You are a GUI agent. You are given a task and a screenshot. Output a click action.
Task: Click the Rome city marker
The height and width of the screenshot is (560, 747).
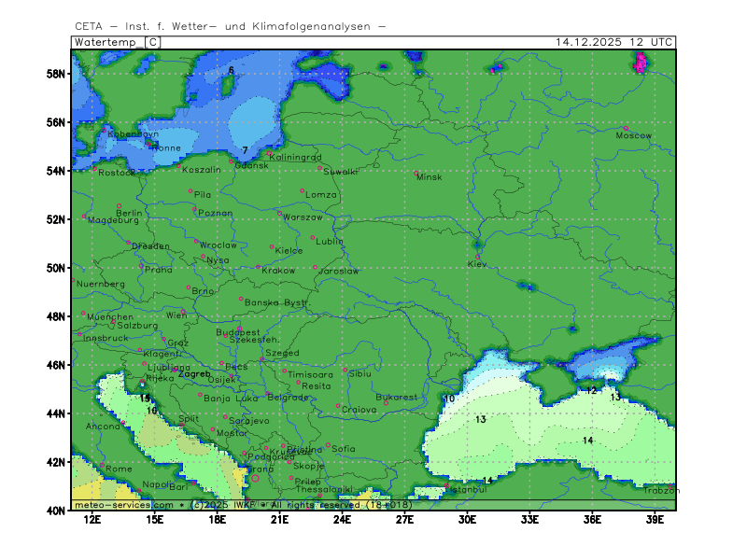tap(103, 464)
